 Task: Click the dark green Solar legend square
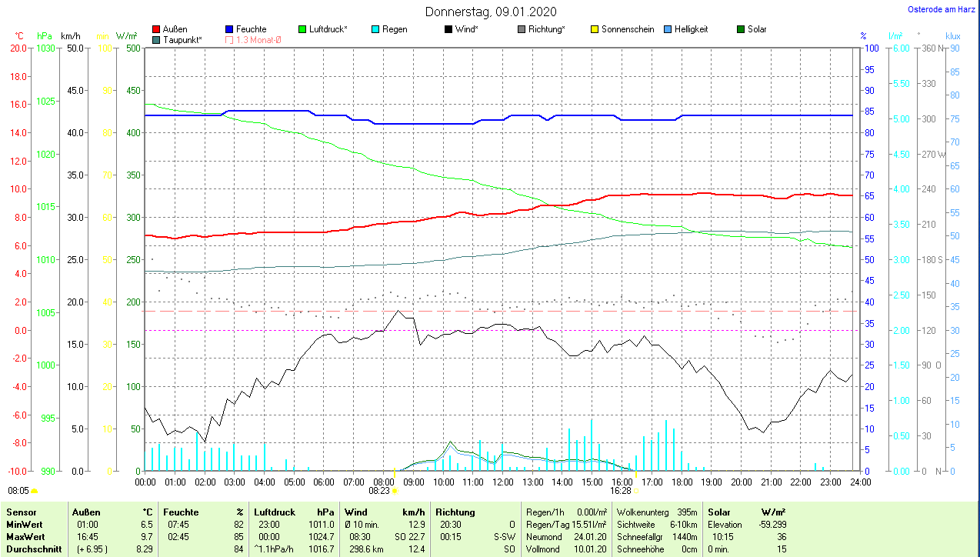tap(741, 30)
